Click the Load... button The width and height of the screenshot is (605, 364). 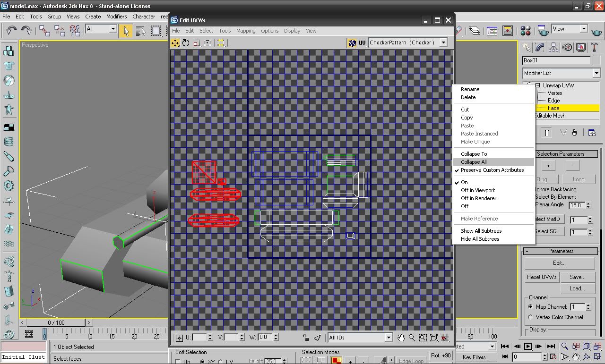(x=577, y=288)
